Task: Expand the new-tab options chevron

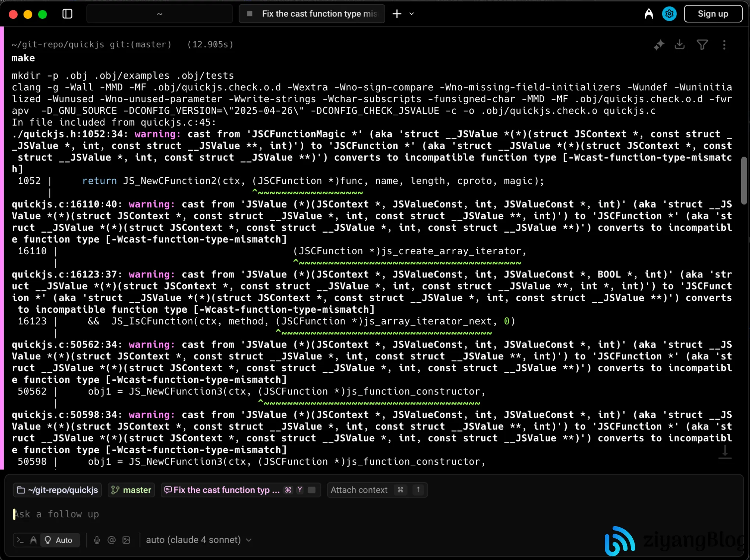Action: click(x=412, y=14)
